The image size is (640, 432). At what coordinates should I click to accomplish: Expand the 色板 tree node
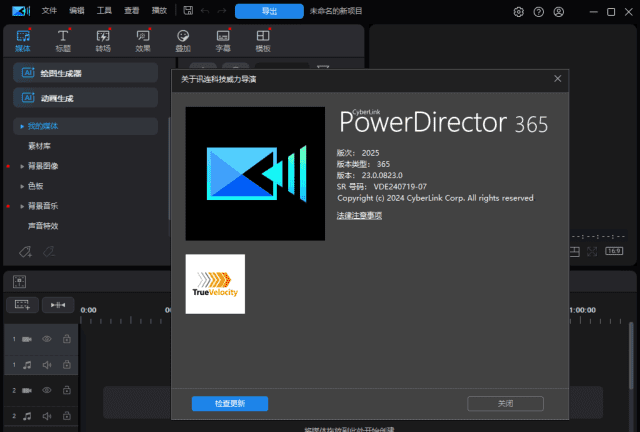pos(22,186)
